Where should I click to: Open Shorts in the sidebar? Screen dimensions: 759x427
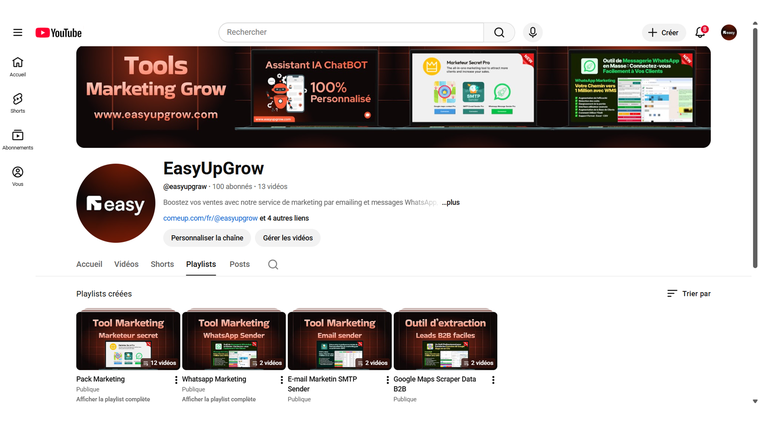click(17, 103)
